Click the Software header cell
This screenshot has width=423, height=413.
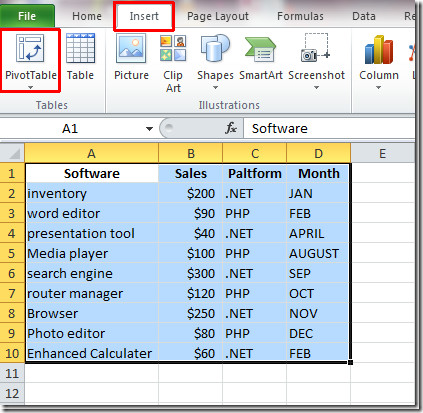point(92,173)
